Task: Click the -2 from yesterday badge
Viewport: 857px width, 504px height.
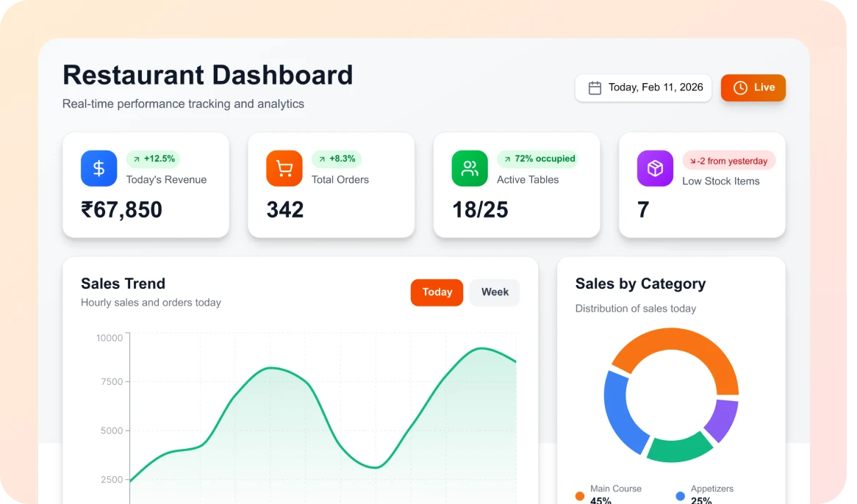Action: point(728,161)
